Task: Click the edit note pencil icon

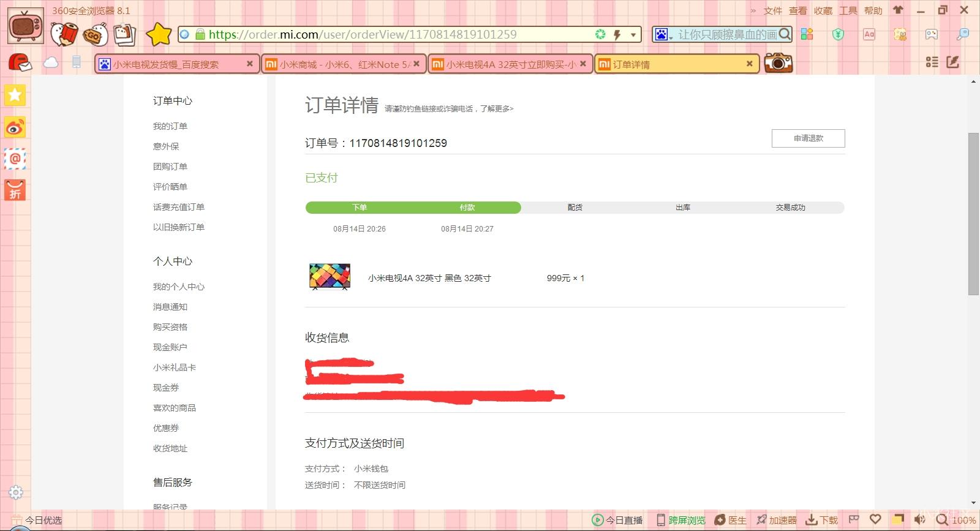Action: [x=952, y=62]
